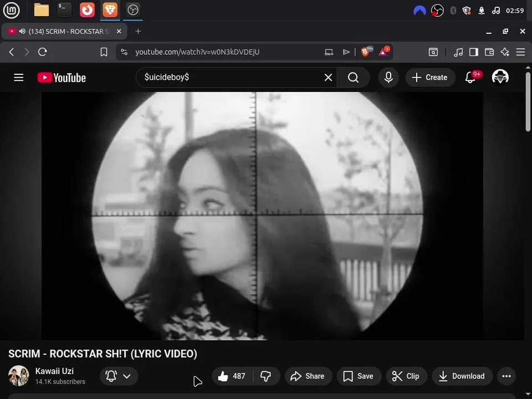Switch to the SCRIM - ROCKSTAR tab
Screen dimensions: 532x399
click(x=64, y=31)
